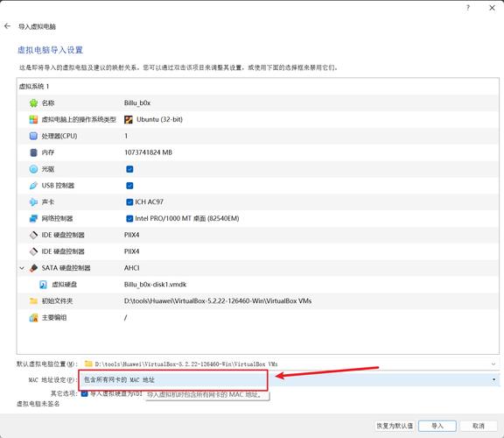504x438 pixels.
Task: Click the virtual disk image icon
Action: [x=43, y=285]
